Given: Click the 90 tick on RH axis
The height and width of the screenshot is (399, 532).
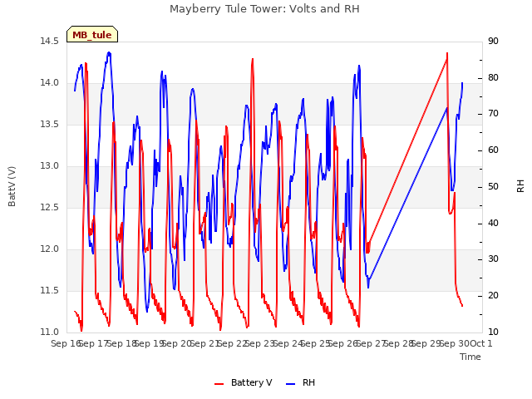Looking at the screenshot, I should tap(493, 41).
